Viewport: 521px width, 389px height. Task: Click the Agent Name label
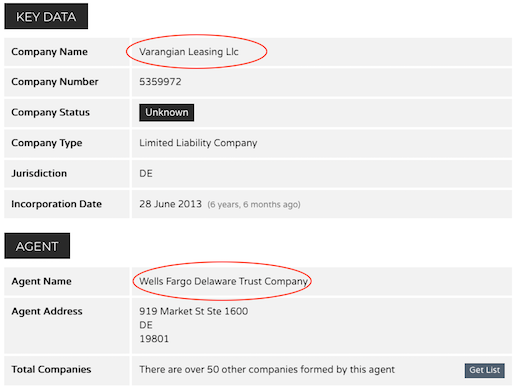coord(41,281)
